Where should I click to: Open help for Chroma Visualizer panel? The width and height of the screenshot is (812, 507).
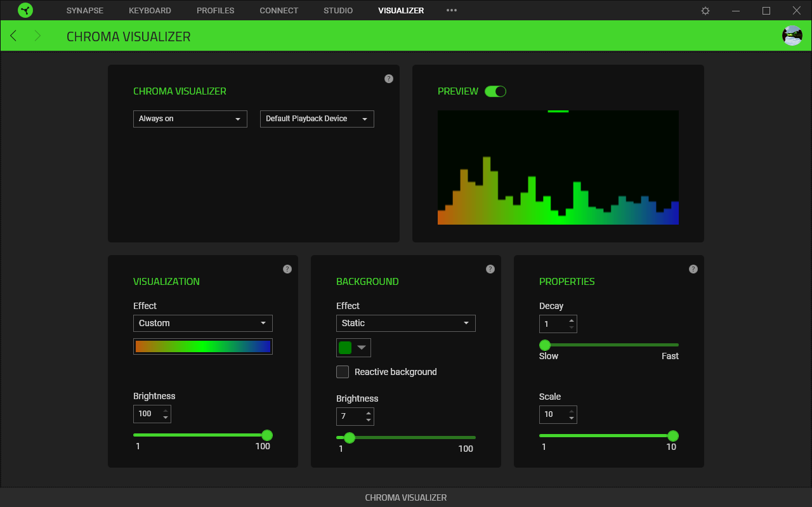coord(389,79)
